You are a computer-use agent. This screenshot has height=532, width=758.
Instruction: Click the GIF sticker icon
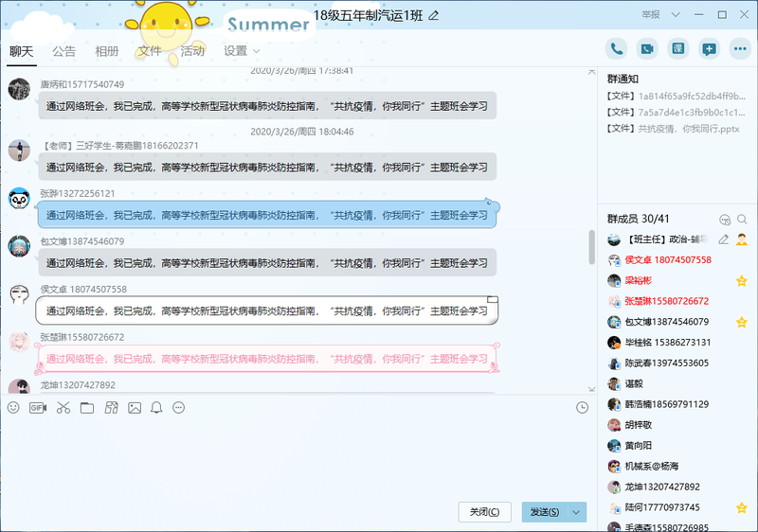[x=38, y=408]
